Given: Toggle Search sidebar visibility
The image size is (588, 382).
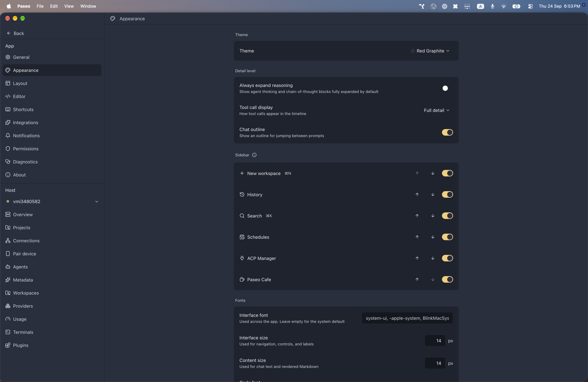Looking at the screenshot, I should pos(447,216).
